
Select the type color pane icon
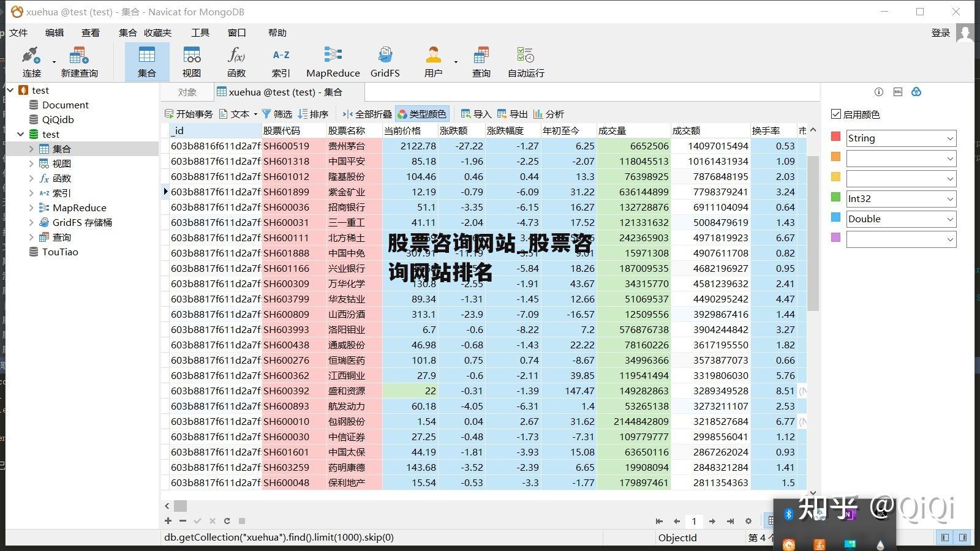point(916,92)
